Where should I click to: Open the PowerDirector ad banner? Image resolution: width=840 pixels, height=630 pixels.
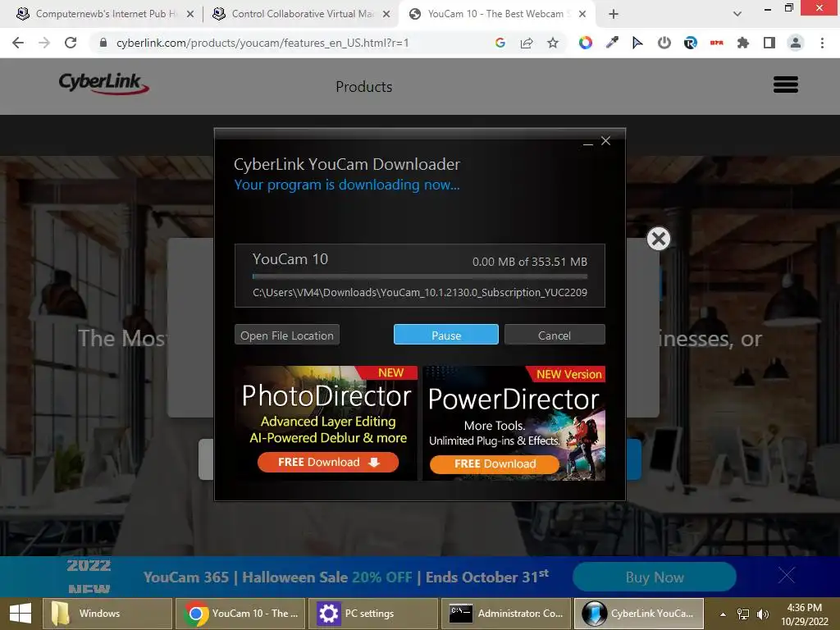pyautogui.click(x=514, y=422)
